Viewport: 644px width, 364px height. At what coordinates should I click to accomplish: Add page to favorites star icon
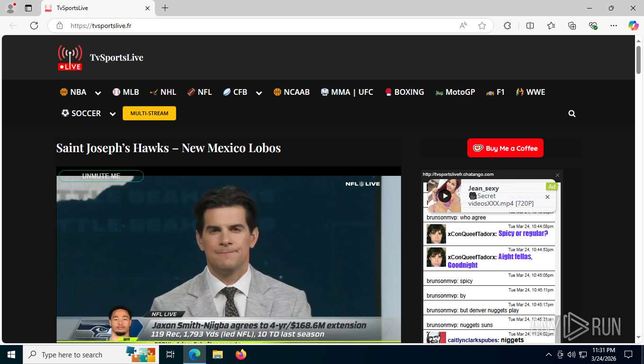click(482, 26)
